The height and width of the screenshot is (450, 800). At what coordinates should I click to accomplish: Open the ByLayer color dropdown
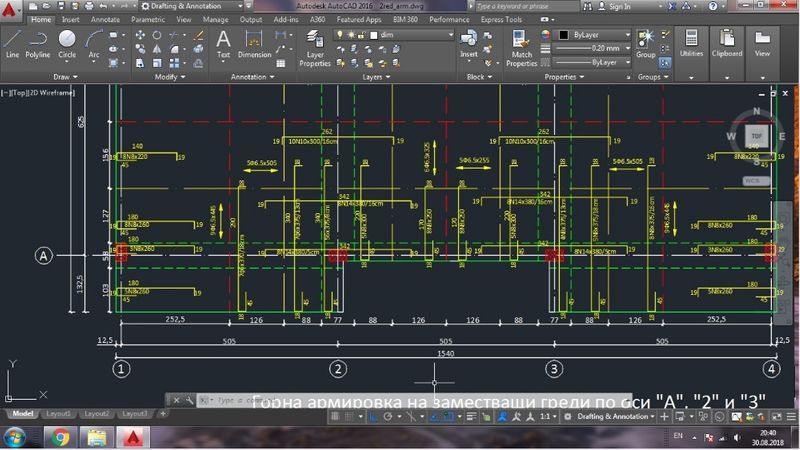tap(594, 35)
